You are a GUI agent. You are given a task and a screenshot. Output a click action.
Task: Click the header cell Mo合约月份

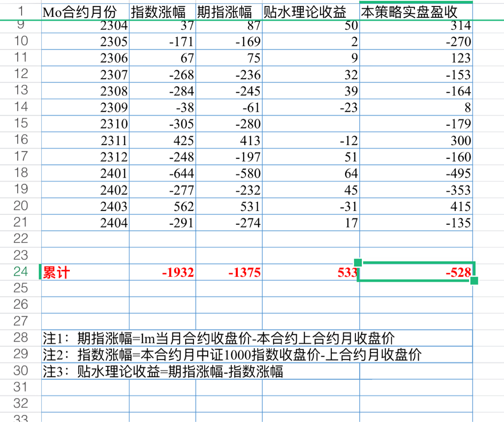click(x=85, y=12)
